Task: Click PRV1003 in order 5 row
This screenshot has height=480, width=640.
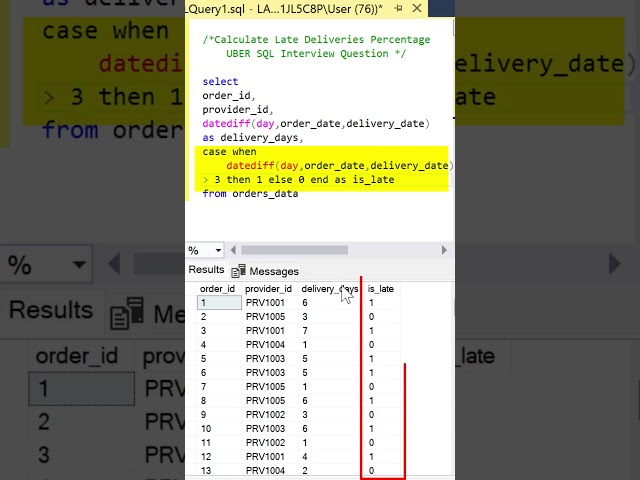Action: click(x=265, y=359)
